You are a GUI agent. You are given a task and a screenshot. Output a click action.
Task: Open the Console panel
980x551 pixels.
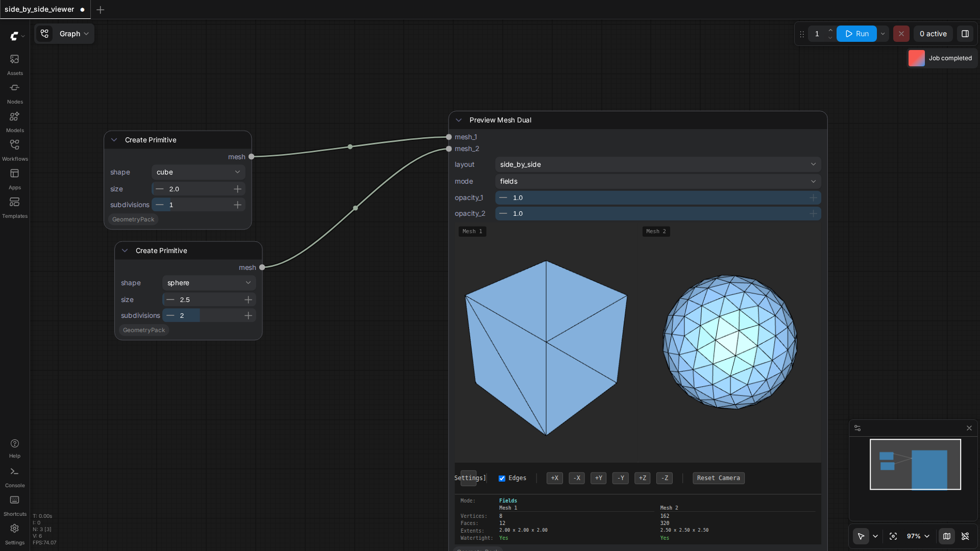tap(15, 477)
